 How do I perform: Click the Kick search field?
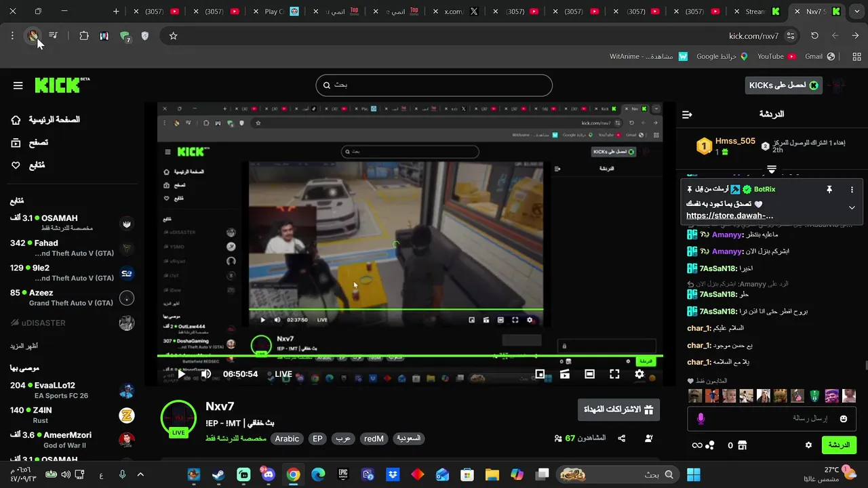click(434, 85)
